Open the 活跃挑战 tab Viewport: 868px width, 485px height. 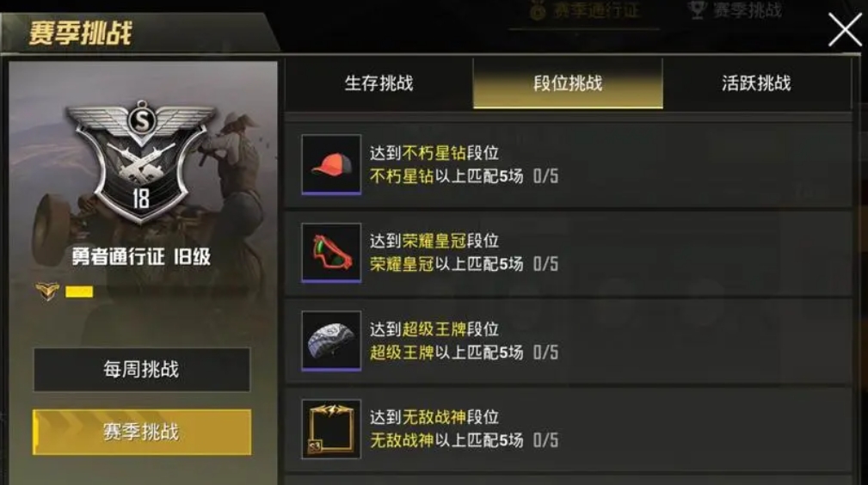[x=756, y=83]
